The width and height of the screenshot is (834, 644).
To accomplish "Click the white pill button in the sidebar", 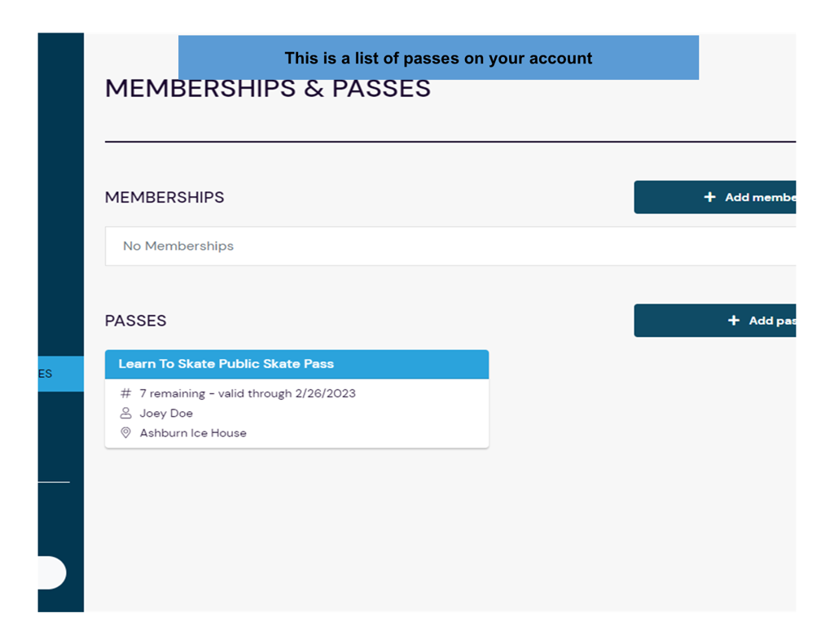I will tap(51, 572).
